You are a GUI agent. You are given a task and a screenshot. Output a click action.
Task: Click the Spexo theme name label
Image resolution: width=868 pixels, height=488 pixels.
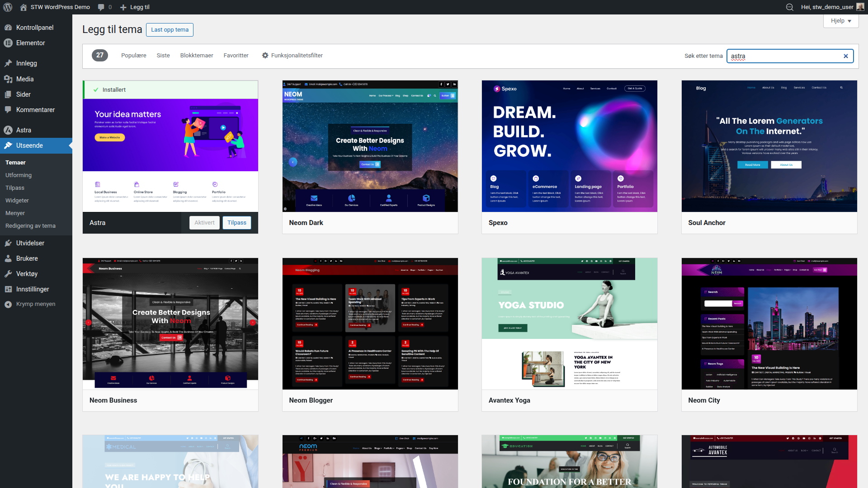click(498, 223)
